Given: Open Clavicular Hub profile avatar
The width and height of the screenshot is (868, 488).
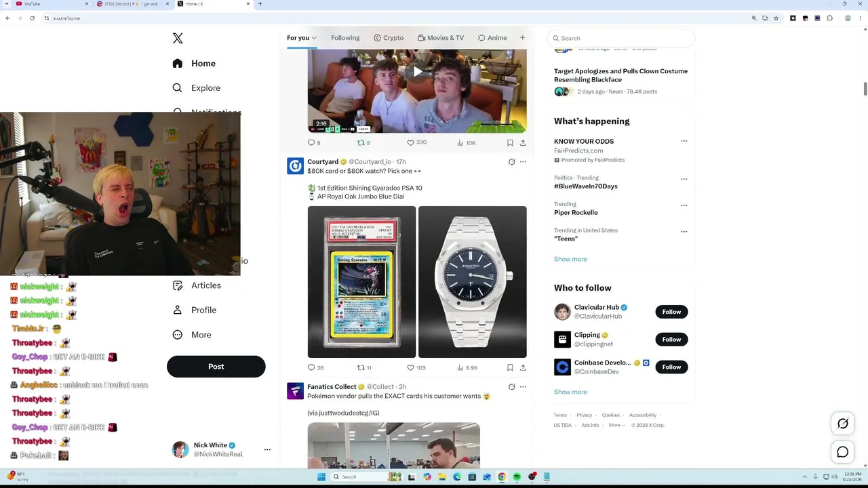Looking at the screenshot, I should [x=562, y=312].
